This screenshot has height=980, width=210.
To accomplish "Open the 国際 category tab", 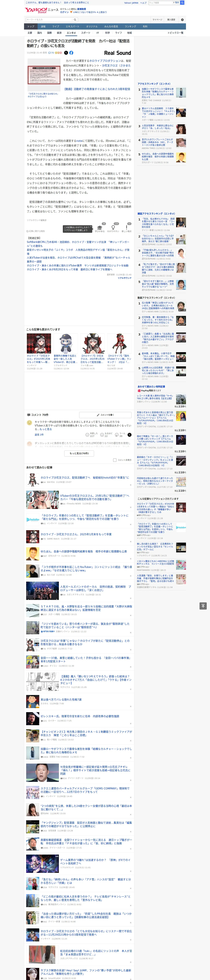I will 49,33.
